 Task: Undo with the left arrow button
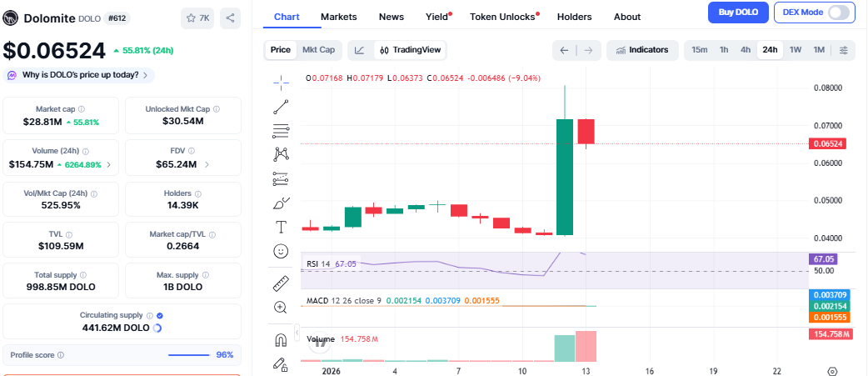pos(564,50)
